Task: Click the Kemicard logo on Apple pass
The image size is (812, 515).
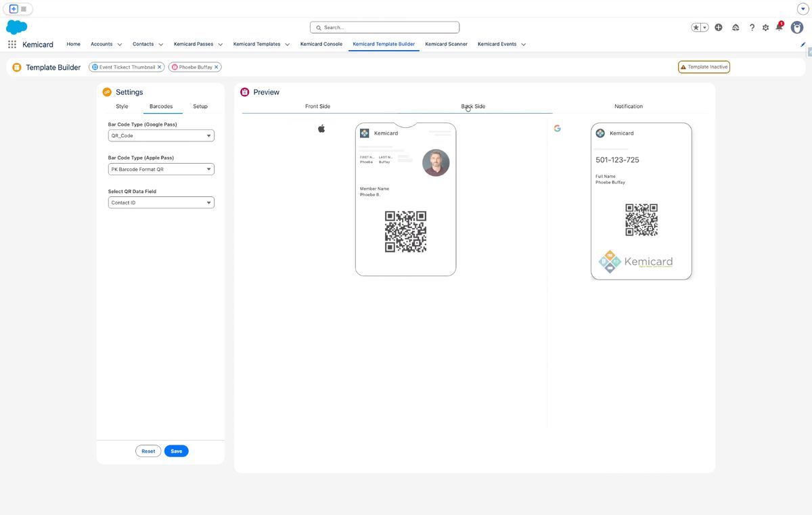Action: pos(365,133)
